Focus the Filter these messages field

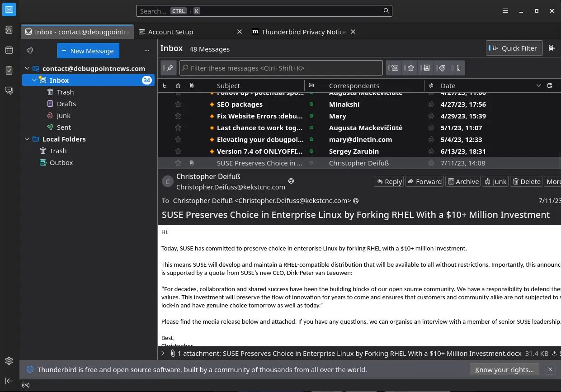[x=281, y=68]
